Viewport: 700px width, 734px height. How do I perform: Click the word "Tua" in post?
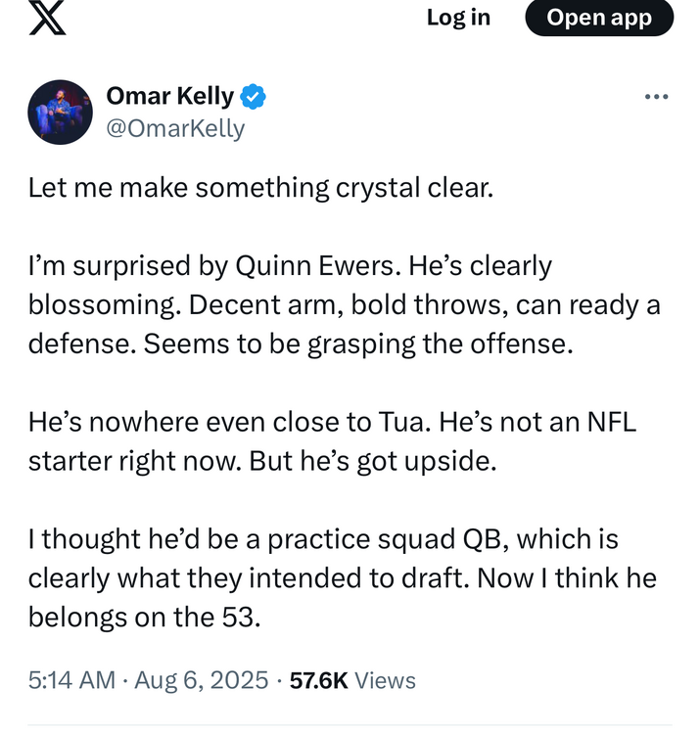400,422
